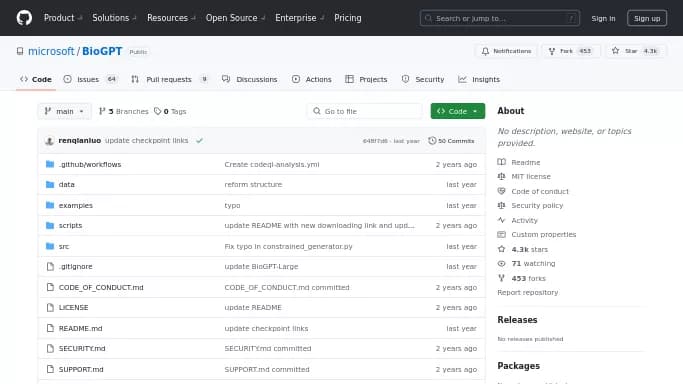Image resolution: width=683 pixels, height=384 pixels.
Task: Switch to the Issues tab
Action: tap(91, 79)
